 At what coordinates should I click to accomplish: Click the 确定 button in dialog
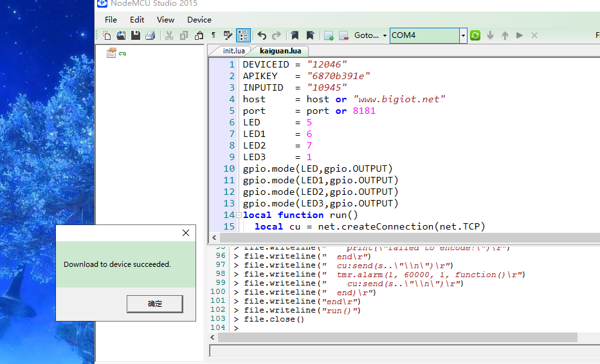click(x=155, y=304)
